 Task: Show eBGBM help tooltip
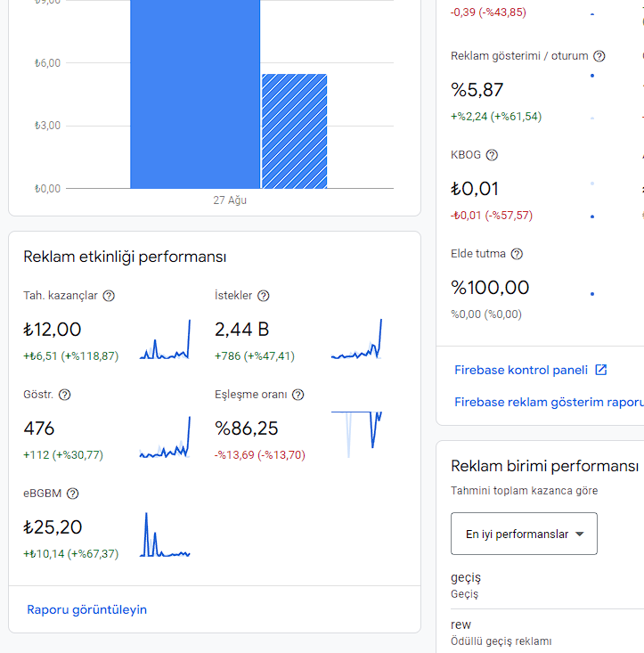pos(73,494)
